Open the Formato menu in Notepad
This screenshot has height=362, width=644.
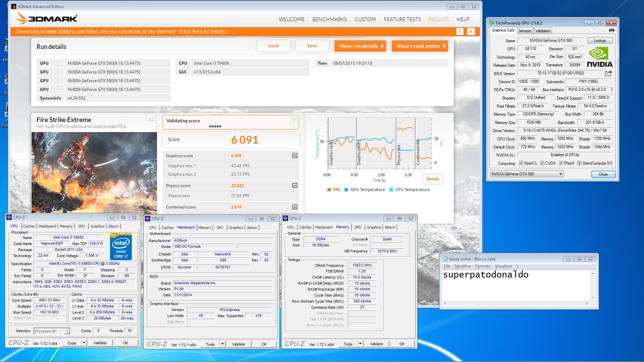[x=482, y=266]
